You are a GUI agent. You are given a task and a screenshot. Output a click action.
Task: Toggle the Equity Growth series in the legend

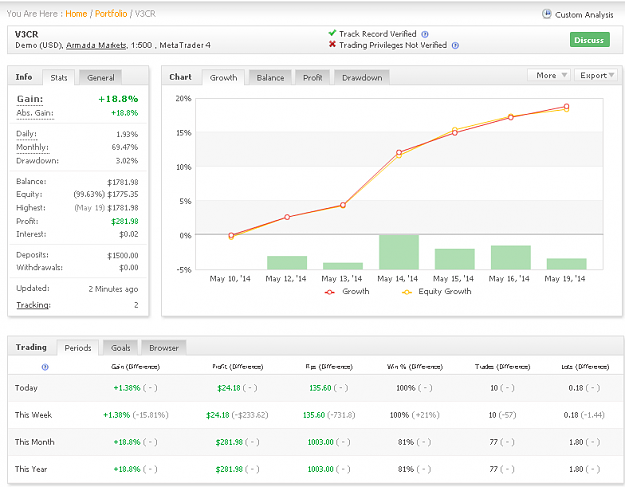tap(437, 292)
